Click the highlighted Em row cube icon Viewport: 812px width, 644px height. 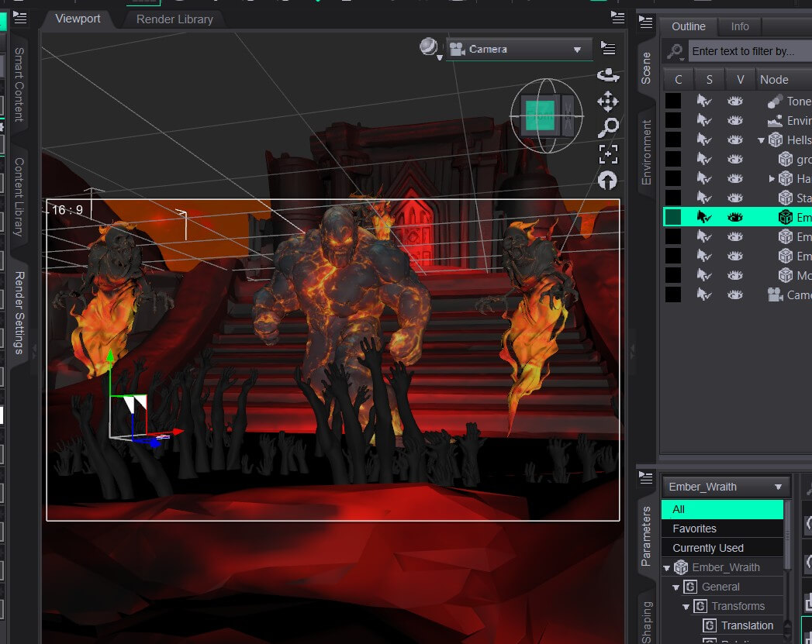pyautogui.click(x=786, y=217)
